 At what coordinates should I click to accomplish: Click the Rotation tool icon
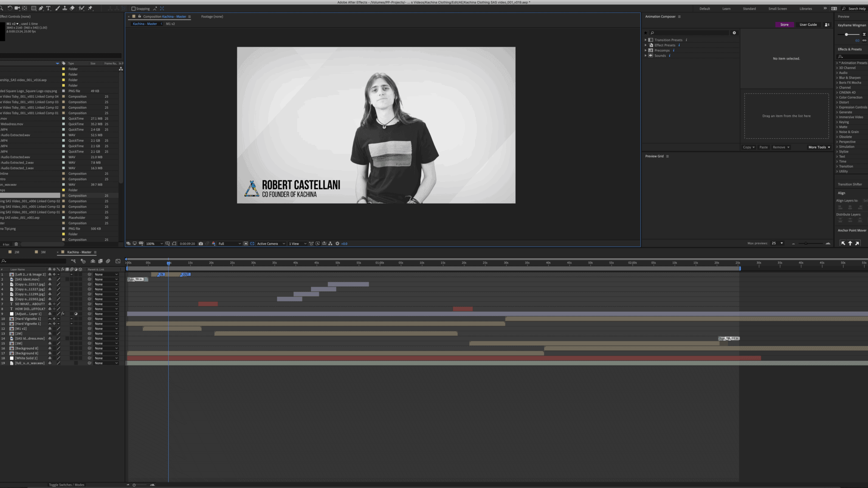(x=10, y=8)
